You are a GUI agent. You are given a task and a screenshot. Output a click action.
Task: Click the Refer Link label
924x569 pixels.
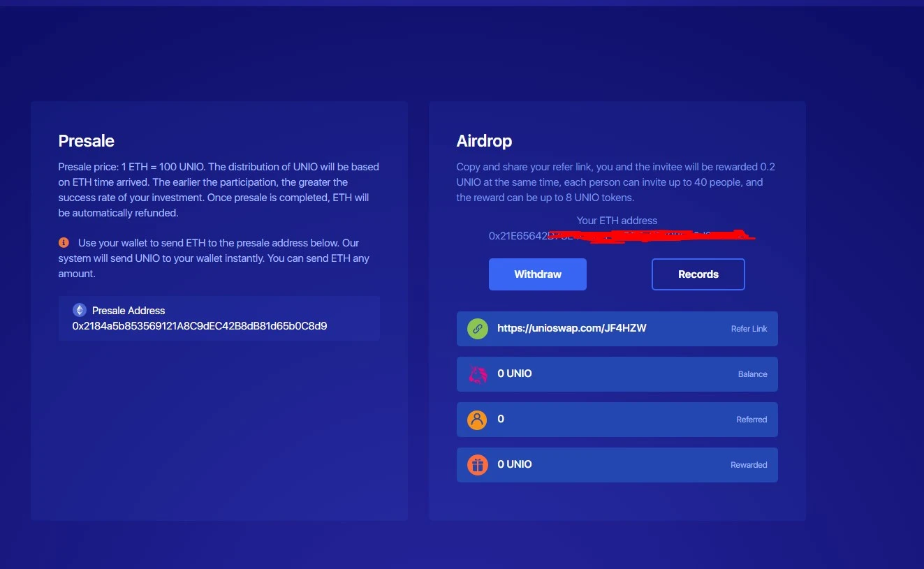(749, 329)
